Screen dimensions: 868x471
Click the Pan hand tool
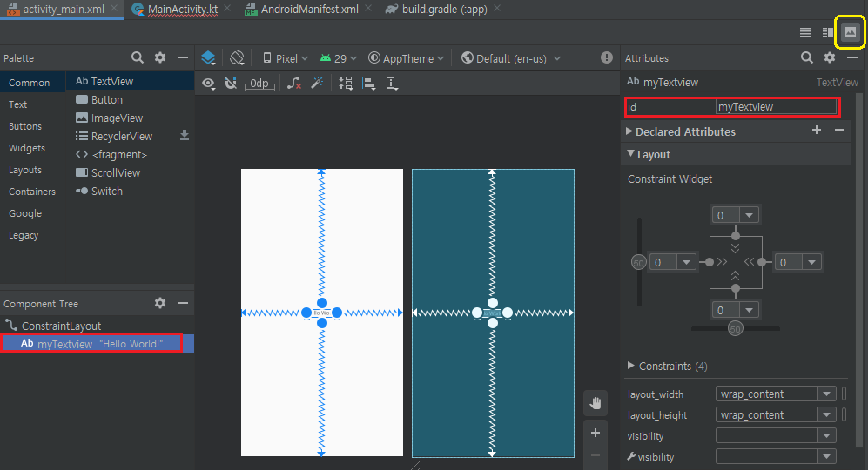(x=595, y=402)
